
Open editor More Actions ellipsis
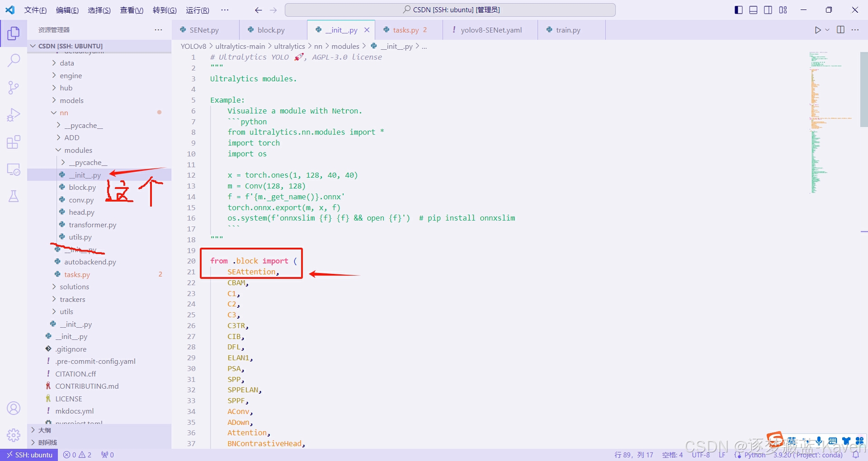(855, 30)
